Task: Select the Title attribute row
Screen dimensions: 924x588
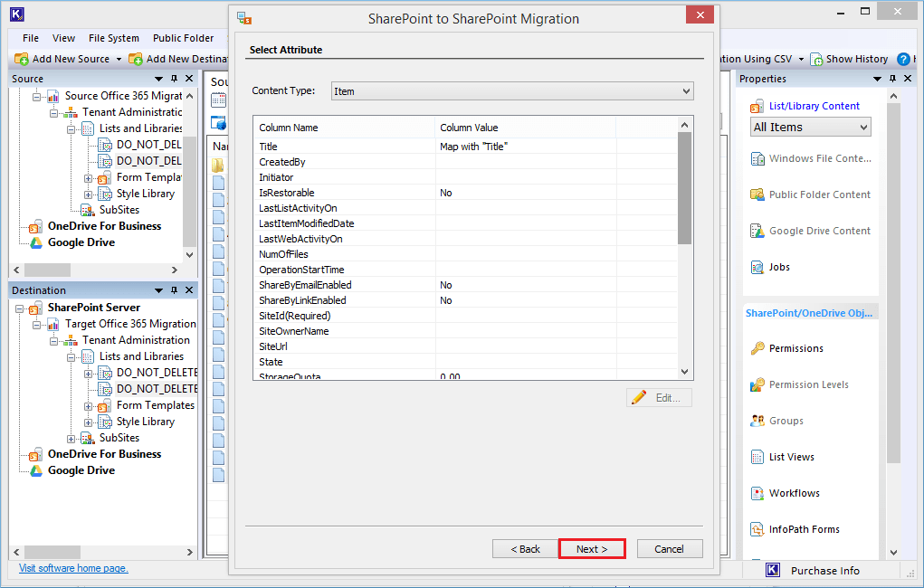Action: (465, 147)
